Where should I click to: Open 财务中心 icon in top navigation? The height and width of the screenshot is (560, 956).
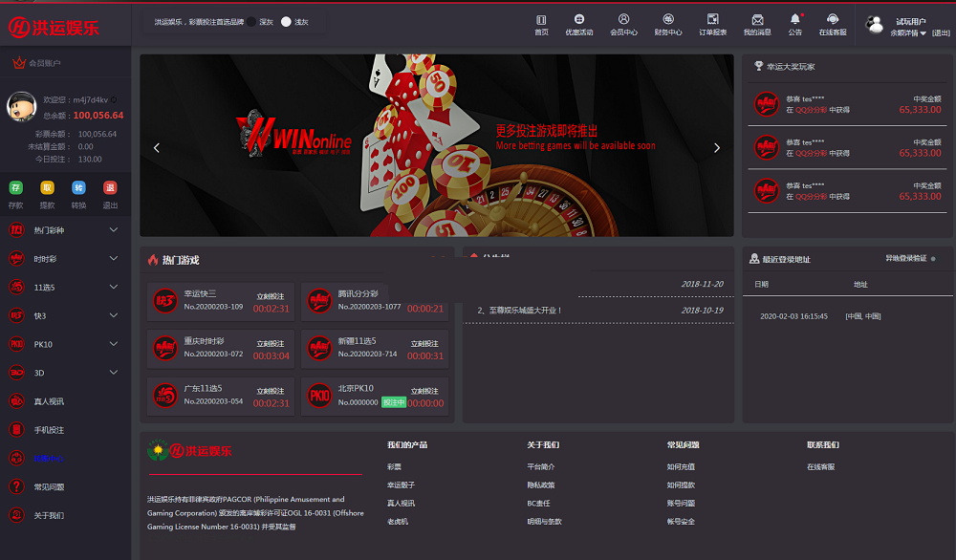click(x=667, y=20)
